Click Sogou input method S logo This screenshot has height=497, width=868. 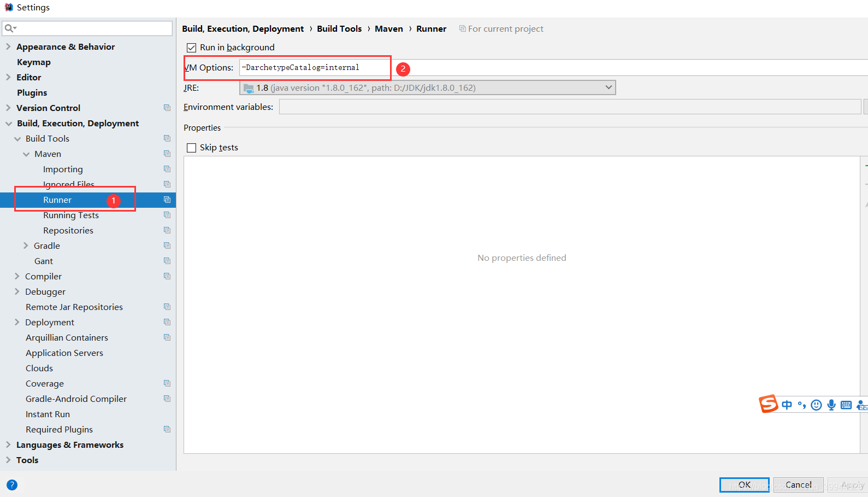pos(769,404)
